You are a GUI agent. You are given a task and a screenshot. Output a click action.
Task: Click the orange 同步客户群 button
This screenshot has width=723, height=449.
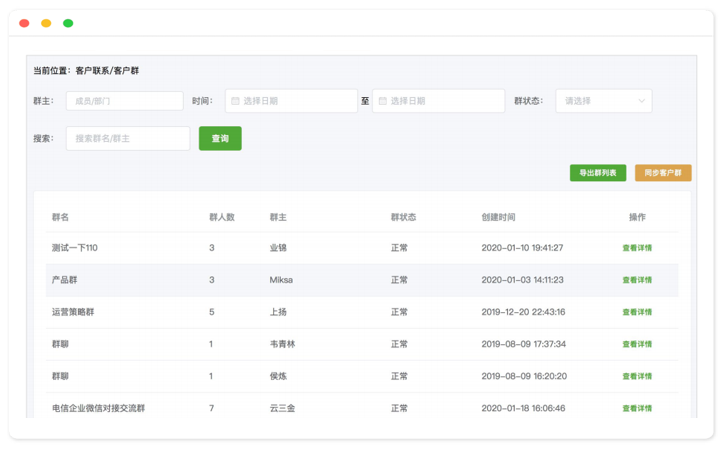pyautogui.click(x=663, y=173)
